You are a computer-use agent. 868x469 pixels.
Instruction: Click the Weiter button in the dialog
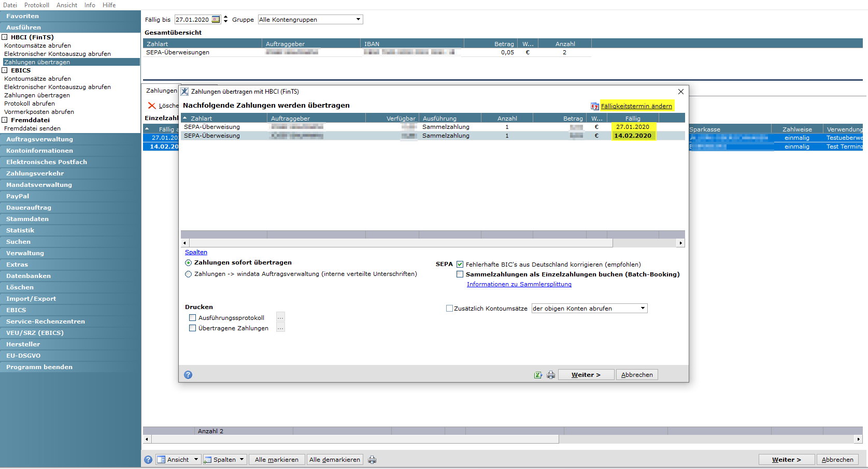[586, 375]
